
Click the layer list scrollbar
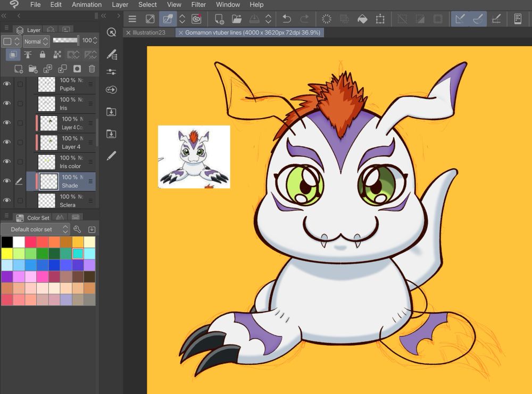97,132
